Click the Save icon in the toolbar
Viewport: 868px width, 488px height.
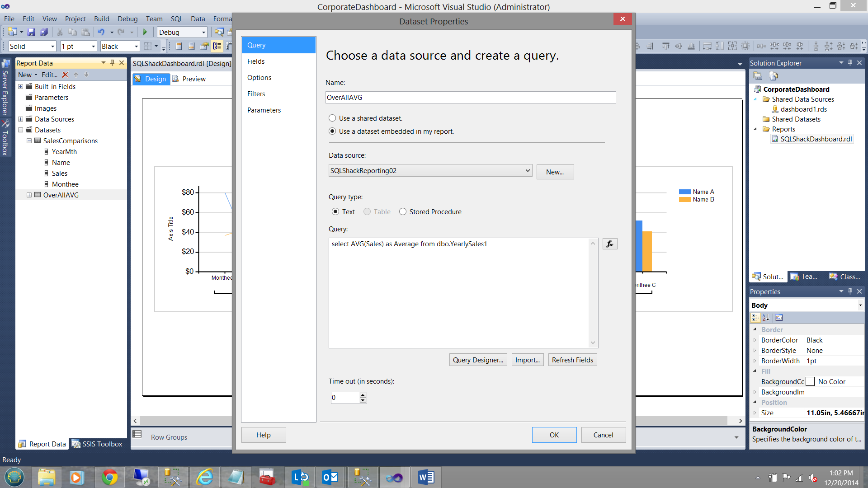[x=31, y=32]
